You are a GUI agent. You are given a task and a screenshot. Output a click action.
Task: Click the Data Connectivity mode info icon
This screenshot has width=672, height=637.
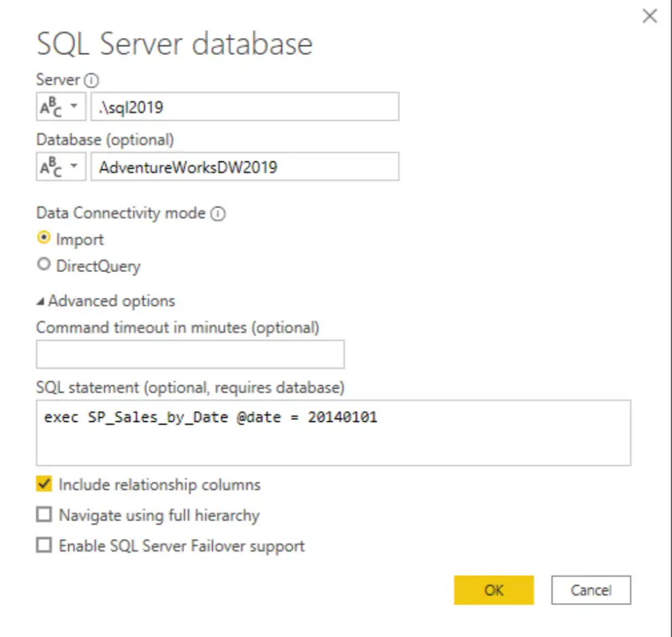[218, 214]
